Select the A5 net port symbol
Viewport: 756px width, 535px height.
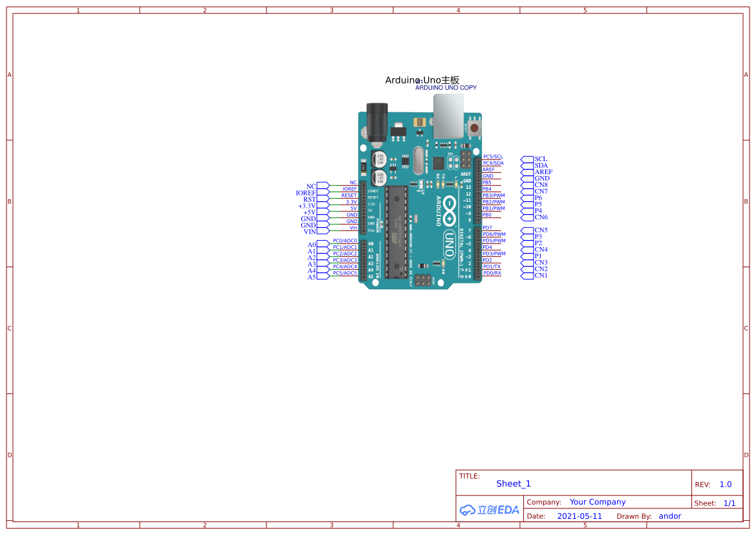(323, 276)
